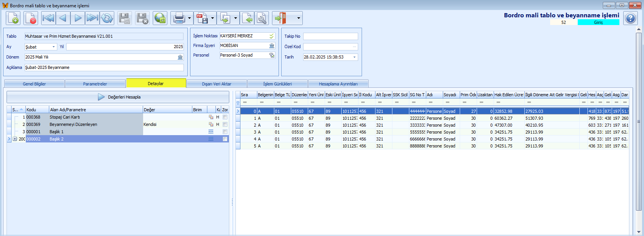The image size is (644, 236).
Task: Tick the checkbox in Beyannemeyi Düzenleyen row
Action: coord(225,124)
